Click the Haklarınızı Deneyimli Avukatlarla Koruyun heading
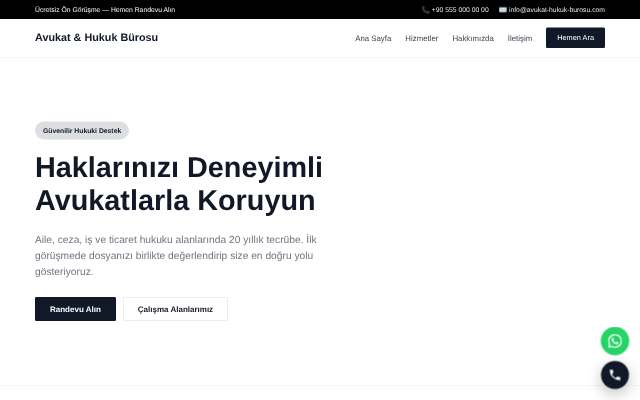640x400 pixels. pos(179,184)
